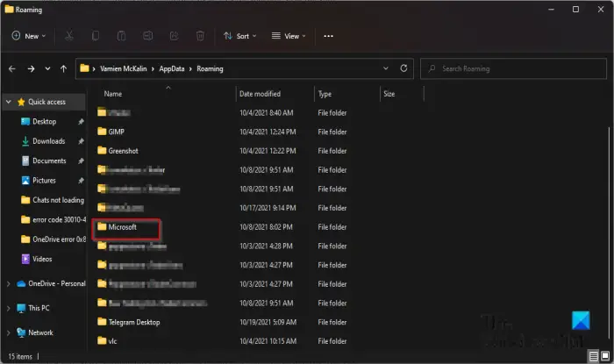The height and width of the screenshot is (364, 614).
Task: Click the Vamien McKalin breadcrumb
Action: [x=124, y=69]
